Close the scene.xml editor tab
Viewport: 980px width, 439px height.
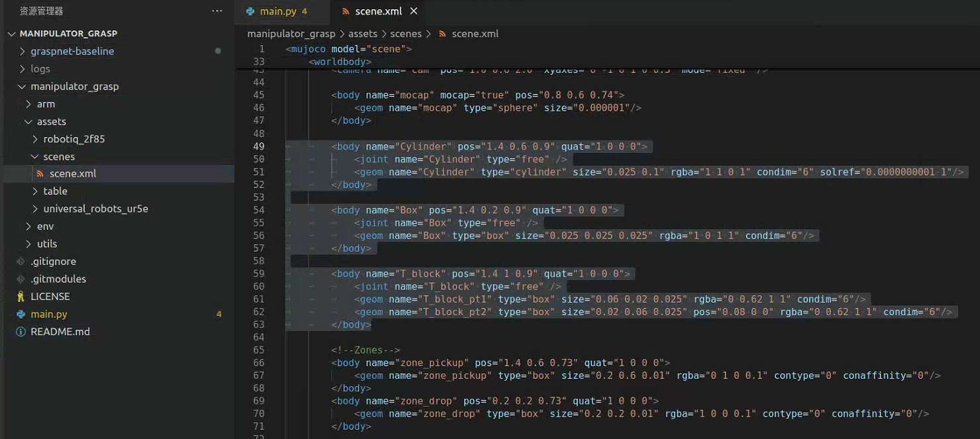(414, 11)
